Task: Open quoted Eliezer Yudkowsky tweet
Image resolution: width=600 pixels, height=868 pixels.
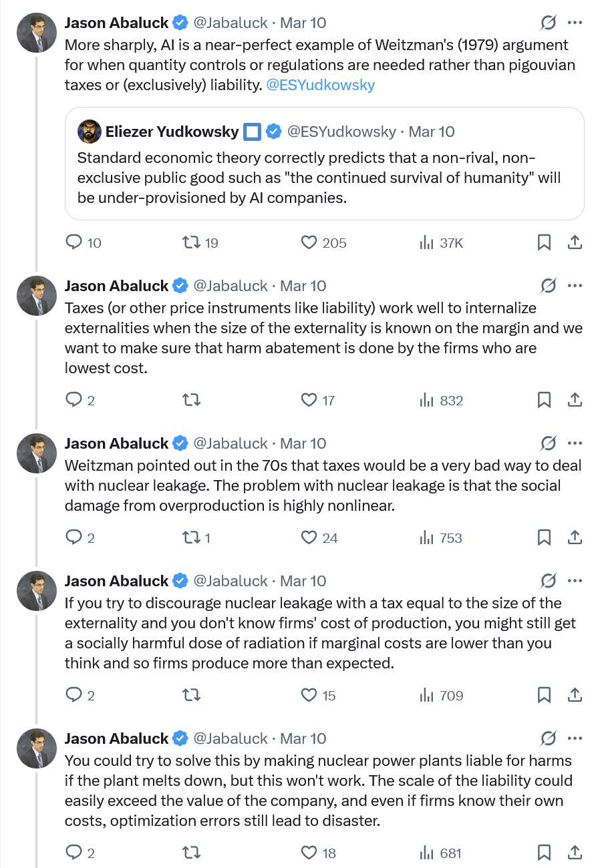Action: pos(324,177)
